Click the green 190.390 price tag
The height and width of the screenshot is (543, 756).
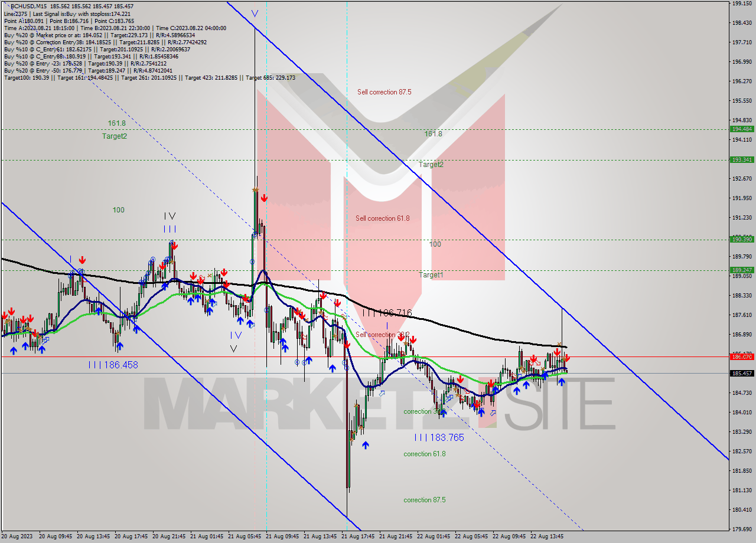741,239
